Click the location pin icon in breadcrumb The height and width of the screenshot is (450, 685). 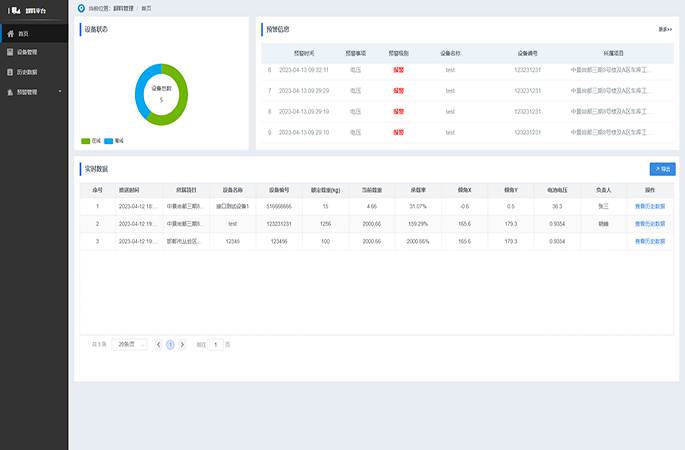pyautogui.click(x=81, y=8)
